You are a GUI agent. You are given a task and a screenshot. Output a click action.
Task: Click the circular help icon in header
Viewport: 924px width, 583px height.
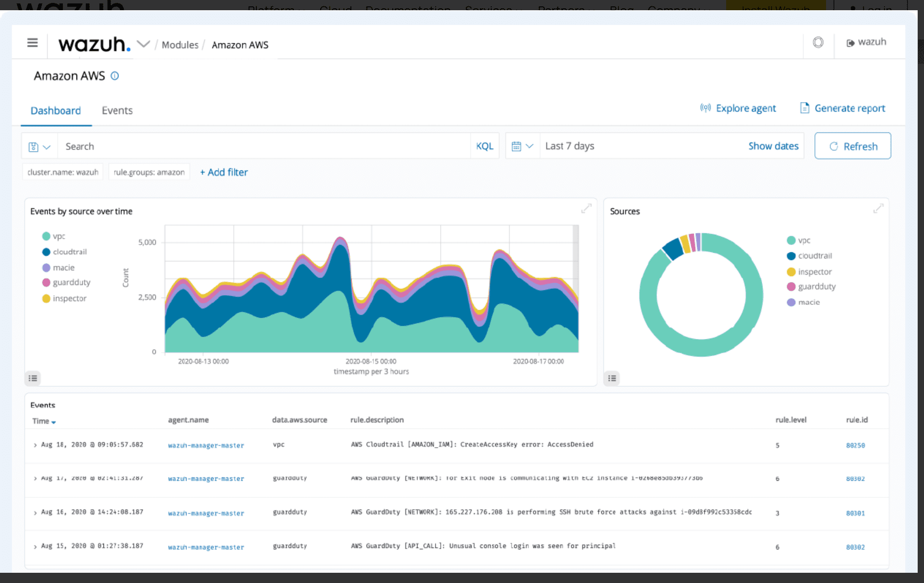(818, 42)
